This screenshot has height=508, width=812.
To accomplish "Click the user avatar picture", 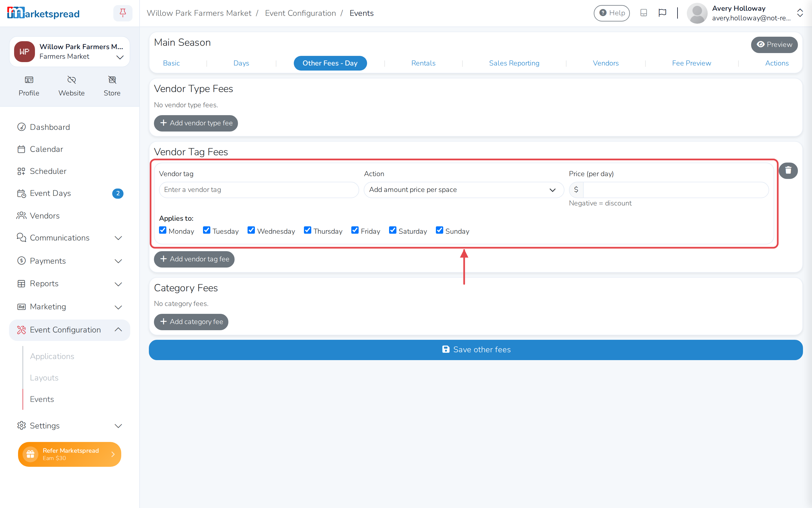I will (697, 13).
